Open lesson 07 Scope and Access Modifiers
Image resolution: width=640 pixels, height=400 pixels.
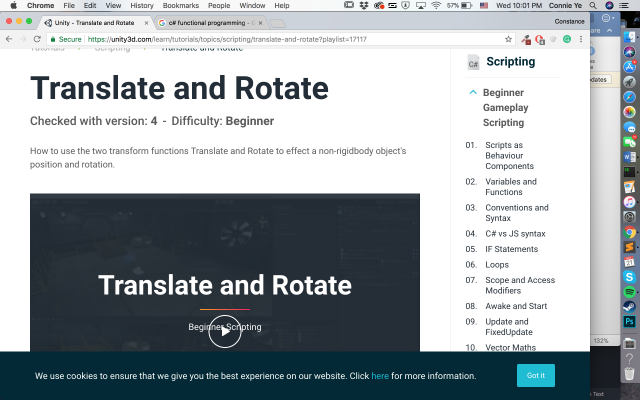click(x=520, y=285)
